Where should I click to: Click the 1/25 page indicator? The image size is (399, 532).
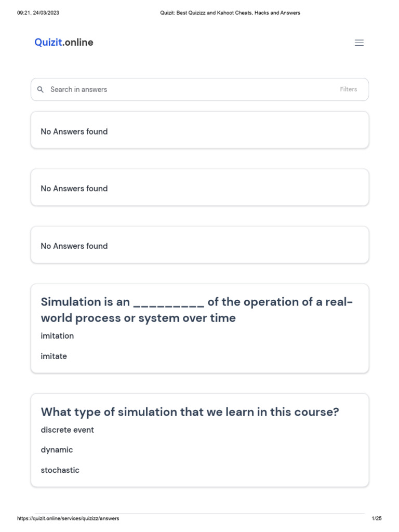377,518
